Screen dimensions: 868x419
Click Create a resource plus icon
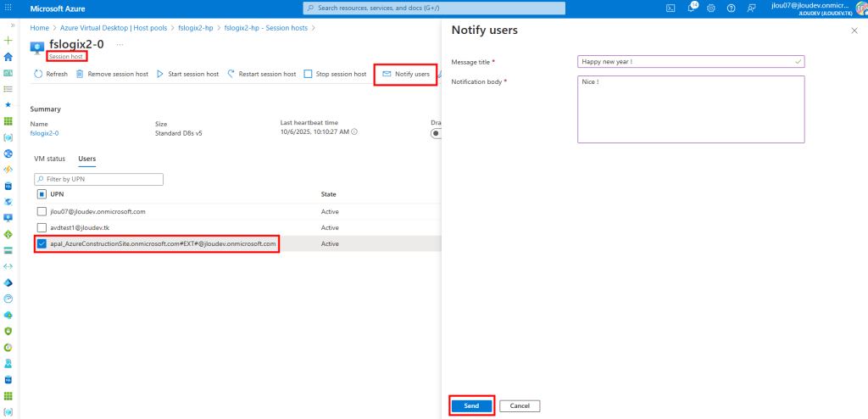pyautogui.click(x=8, y=41)
